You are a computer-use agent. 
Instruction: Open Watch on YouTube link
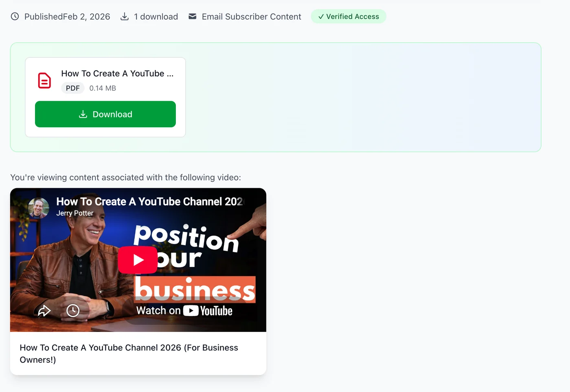[184, 311]
